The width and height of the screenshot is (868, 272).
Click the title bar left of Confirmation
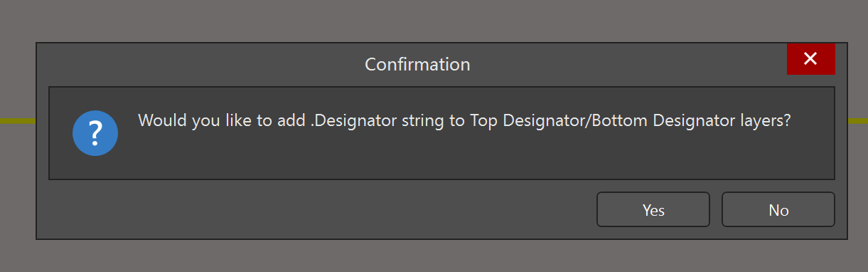tap(199, 64)
